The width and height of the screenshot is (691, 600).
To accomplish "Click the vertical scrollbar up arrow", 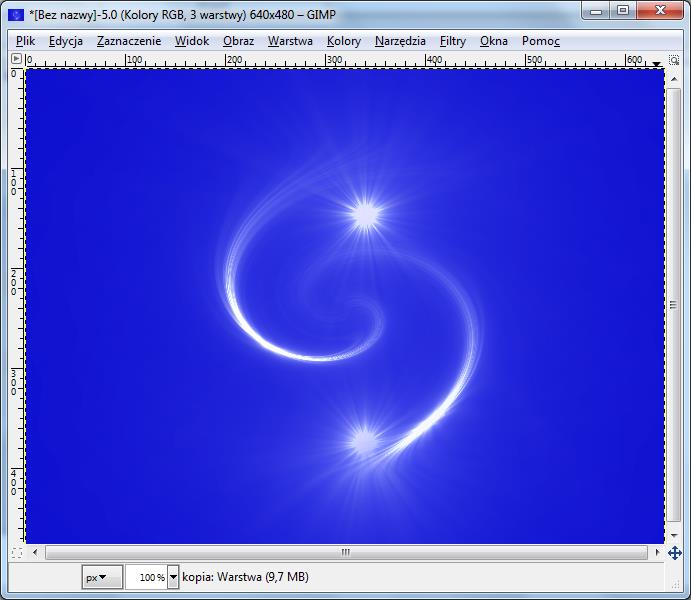I will [674, 79].
